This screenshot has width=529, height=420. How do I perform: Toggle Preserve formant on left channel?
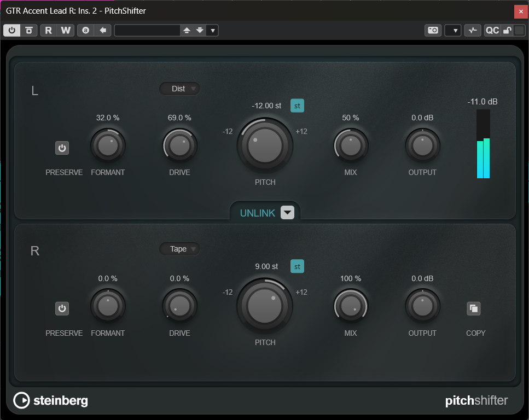[62, 148]
